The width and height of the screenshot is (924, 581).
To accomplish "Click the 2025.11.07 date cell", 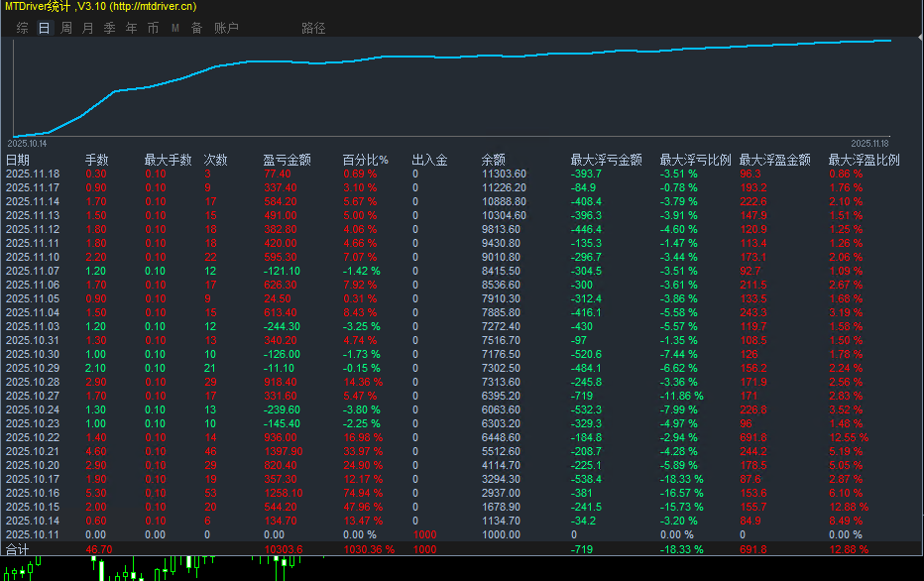I will click(33, 271).
